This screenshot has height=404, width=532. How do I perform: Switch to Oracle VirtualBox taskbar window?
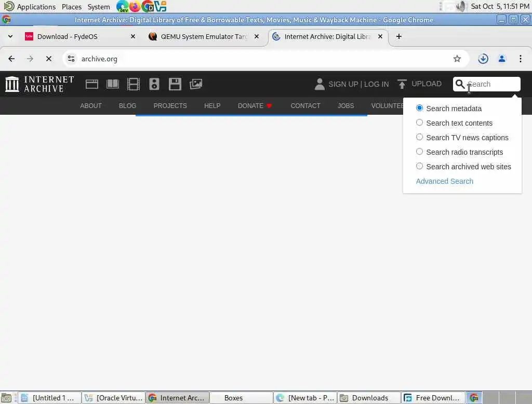click(114, 398)
